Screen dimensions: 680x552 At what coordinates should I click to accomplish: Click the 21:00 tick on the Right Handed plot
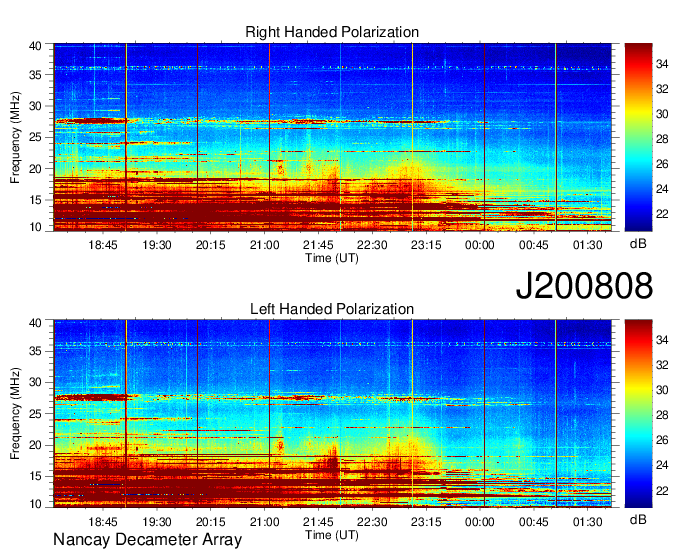tap(264, 245)
